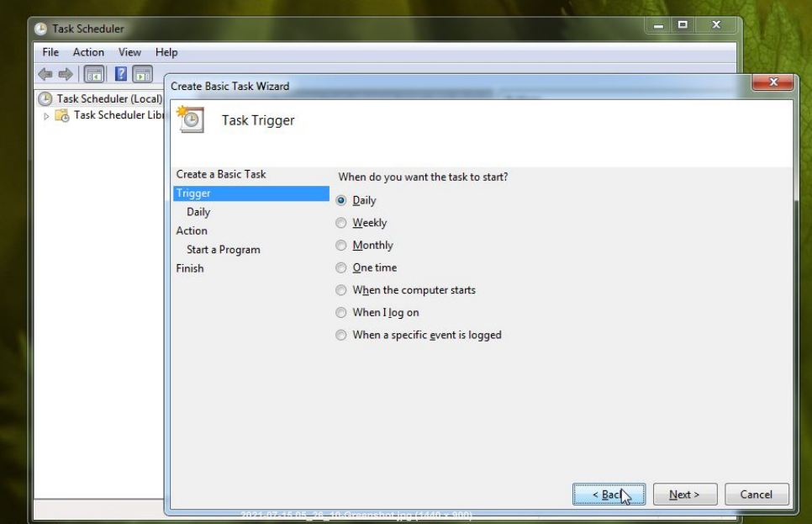Open the Action menu
Image resolution: width=812 pixels, height=524 pixels.
88,52
